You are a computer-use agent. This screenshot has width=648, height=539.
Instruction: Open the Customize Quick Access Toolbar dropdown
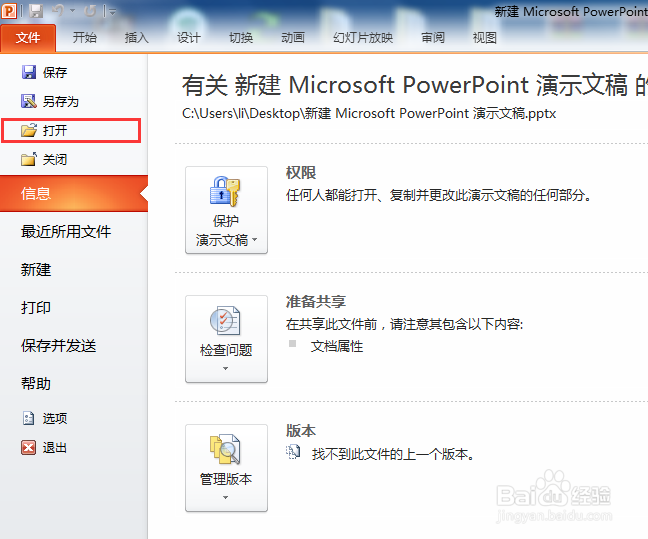click(x=112, y=12)
